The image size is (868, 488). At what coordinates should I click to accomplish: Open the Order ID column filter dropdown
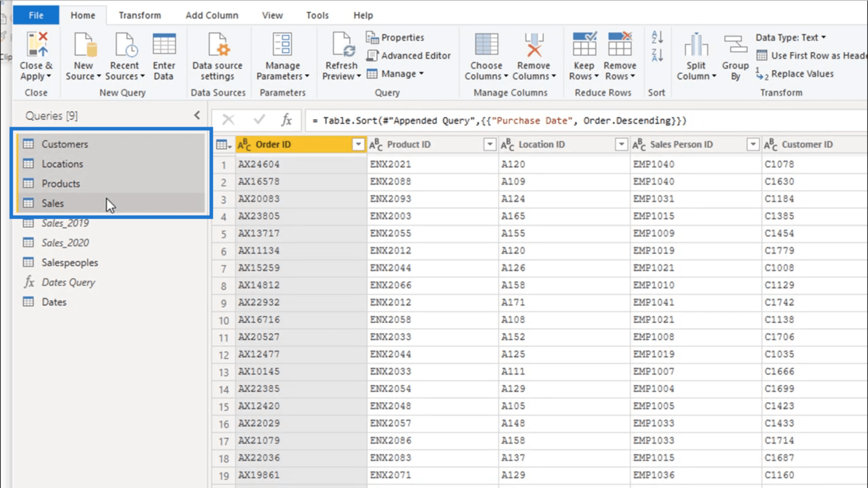358,145
